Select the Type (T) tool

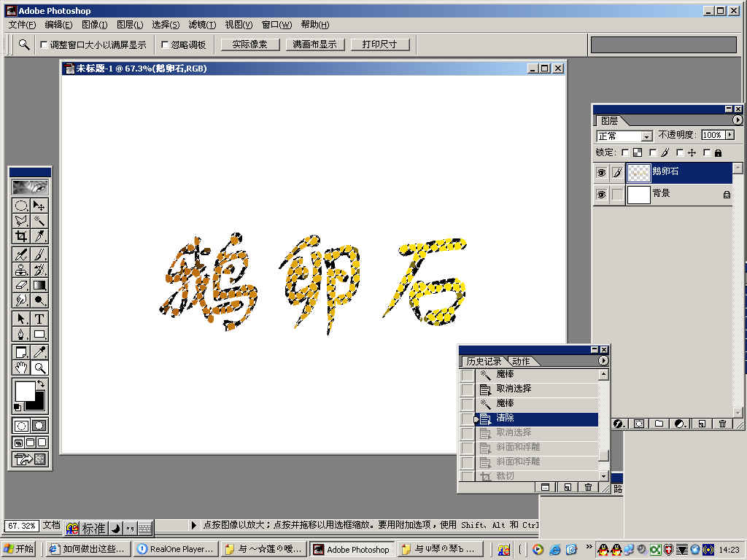click(39, 319)
